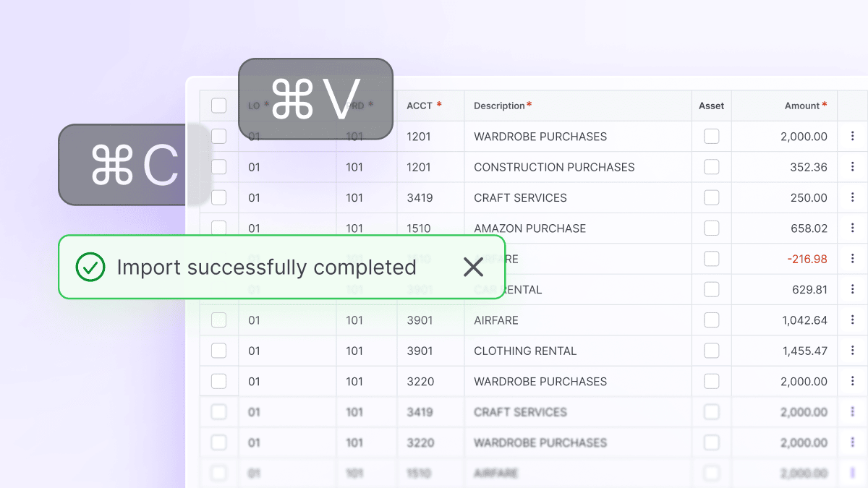Close the Import successfully completed notification
The width and height of the screenshot is (868, 488).
click(x=473, y=267)
